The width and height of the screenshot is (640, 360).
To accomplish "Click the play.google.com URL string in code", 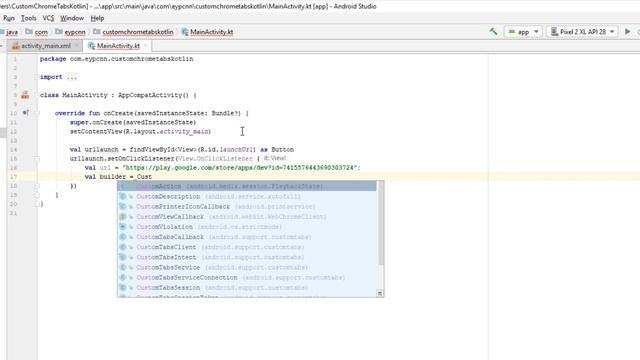I will click(x=241, y=168).
